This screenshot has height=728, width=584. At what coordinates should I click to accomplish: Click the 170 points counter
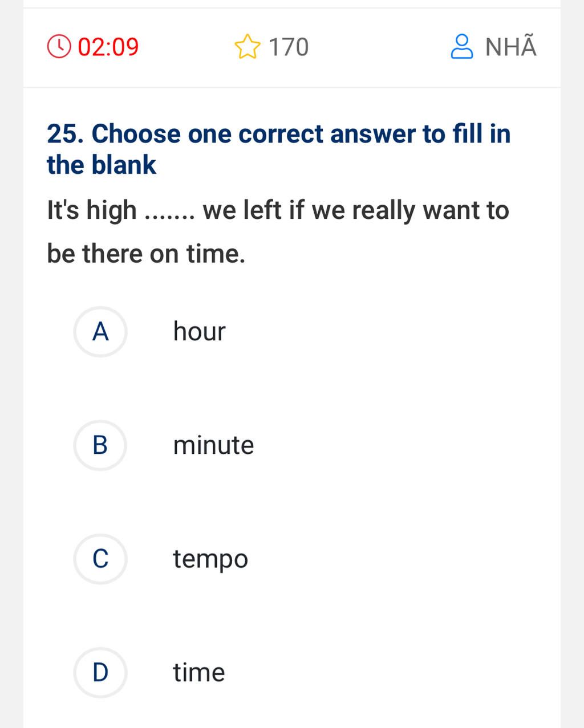(x=288, y=46)
